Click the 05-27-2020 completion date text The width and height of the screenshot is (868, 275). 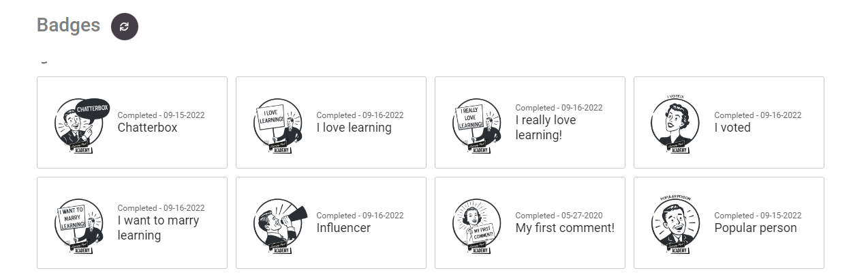580,216
